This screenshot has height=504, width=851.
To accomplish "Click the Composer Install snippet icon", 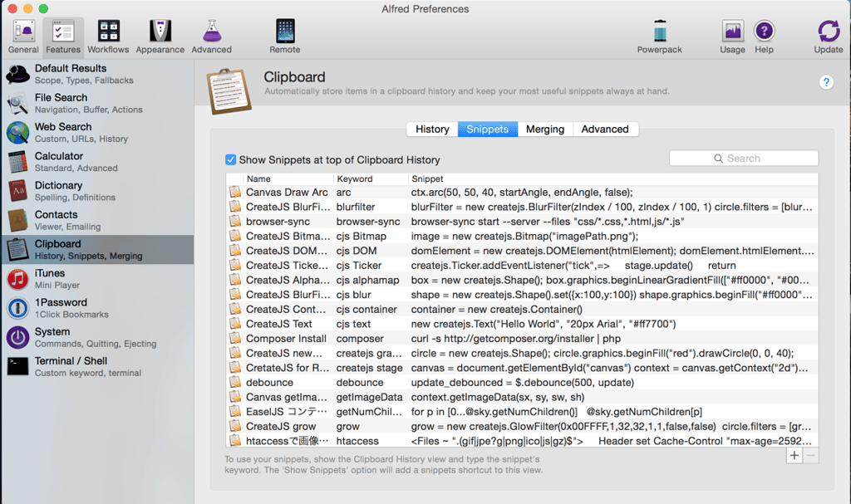I will [235, 339].
